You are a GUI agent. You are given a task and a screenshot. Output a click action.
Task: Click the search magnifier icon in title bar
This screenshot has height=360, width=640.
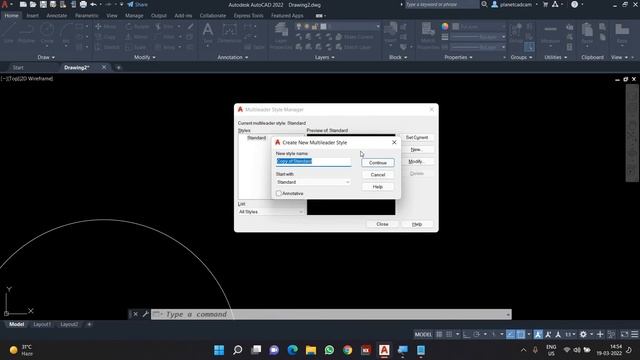pyautogui.click(x=484, y=4)
